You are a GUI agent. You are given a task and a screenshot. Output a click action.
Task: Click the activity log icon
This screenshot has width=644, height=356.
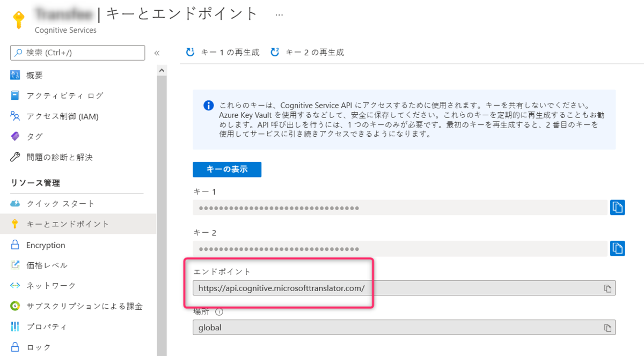click(x=15, y=95)
